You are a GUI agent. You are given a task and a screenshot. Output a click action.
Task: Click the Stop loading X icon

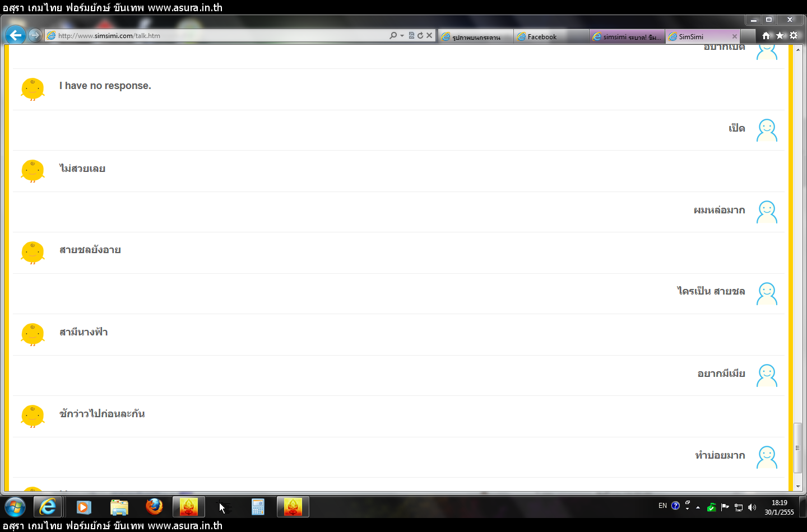(429, 35)
